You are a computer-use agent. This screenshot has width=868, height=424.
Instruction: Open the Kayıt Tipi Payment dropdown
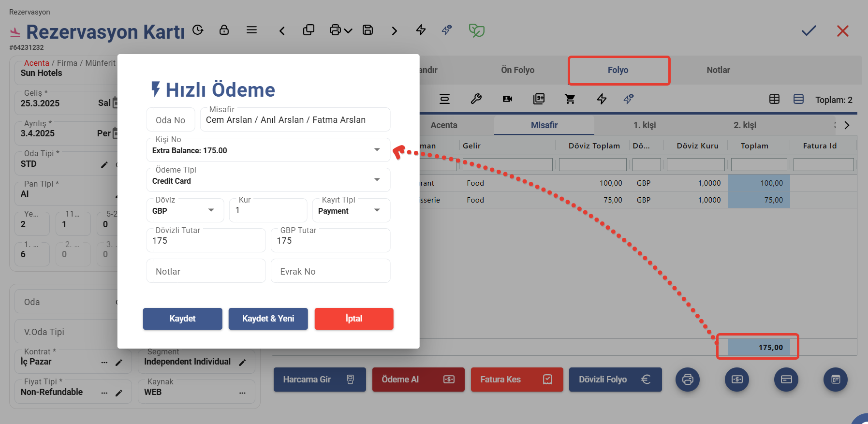pyautogui.click(x=377, y=210)
